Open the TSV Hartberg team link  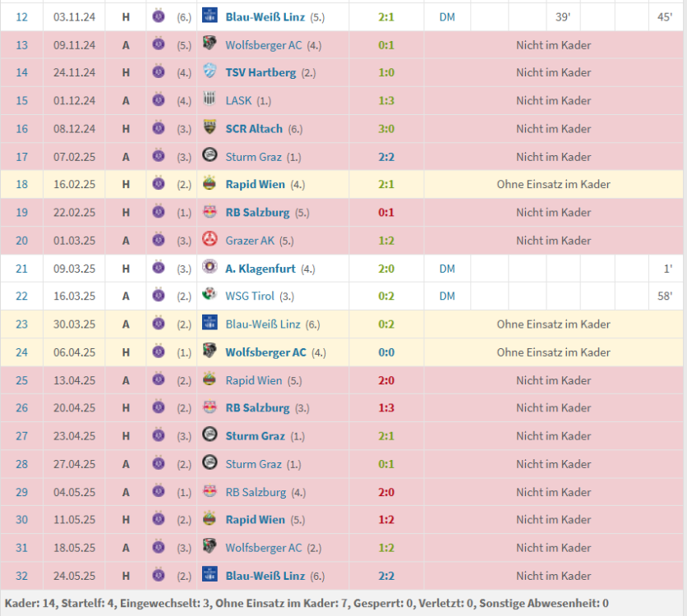pos(261,72)
